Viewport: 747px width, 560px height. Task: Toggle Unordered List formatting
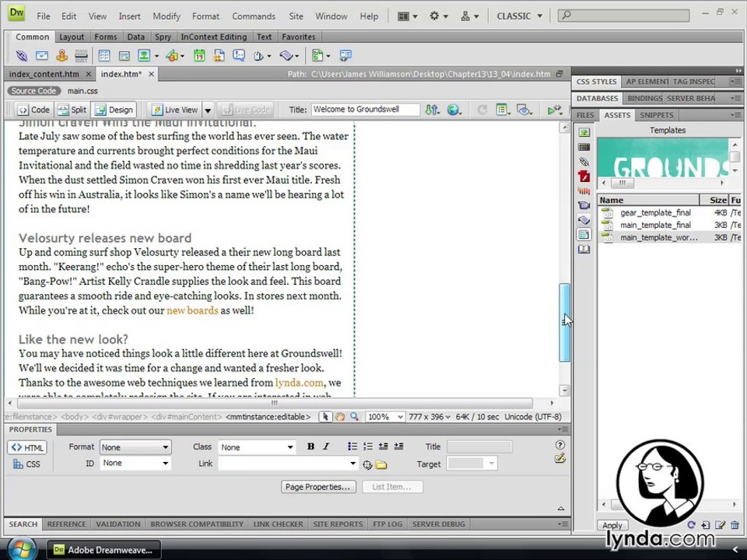tap(352, 446)
